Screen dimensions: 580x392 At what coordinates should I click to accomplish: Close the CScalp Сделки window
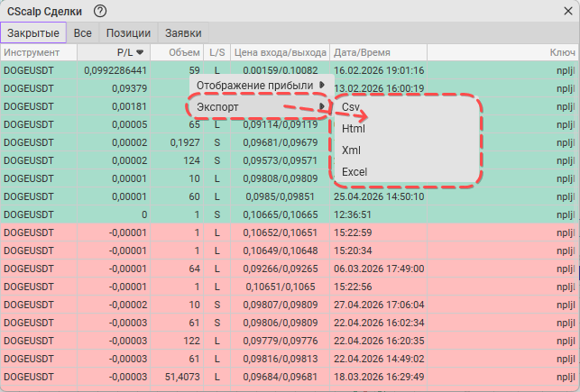pos(568,11)
